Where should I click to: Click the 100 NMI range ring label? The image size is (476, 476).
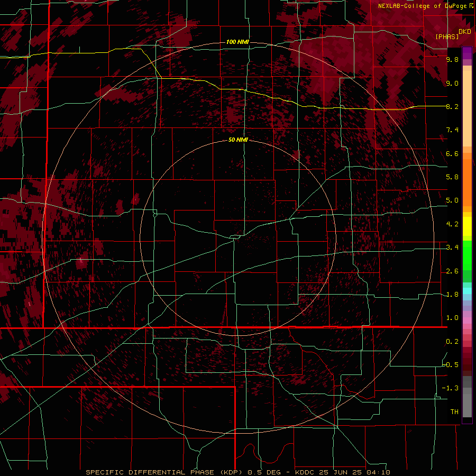point(237,42)
